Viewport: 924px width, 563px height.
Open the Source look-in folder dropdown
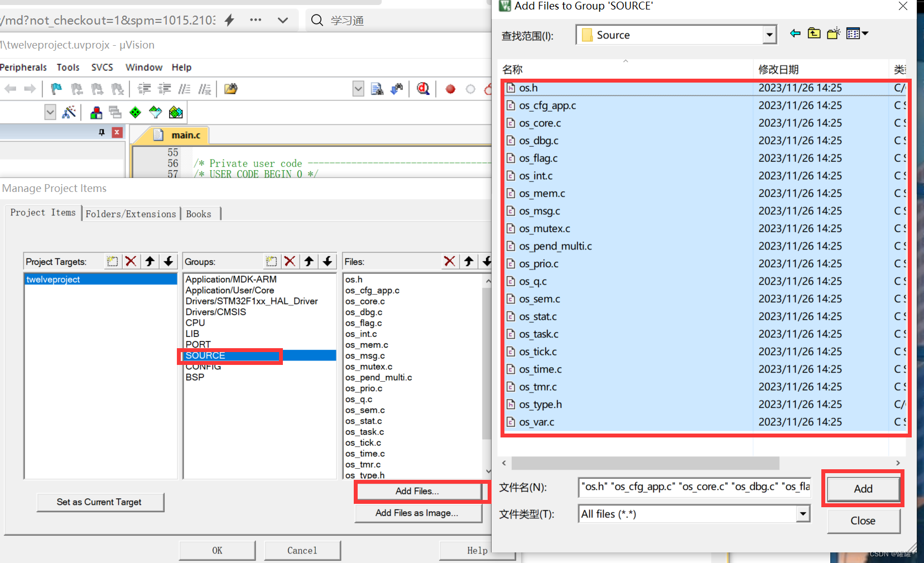[769, 35]
